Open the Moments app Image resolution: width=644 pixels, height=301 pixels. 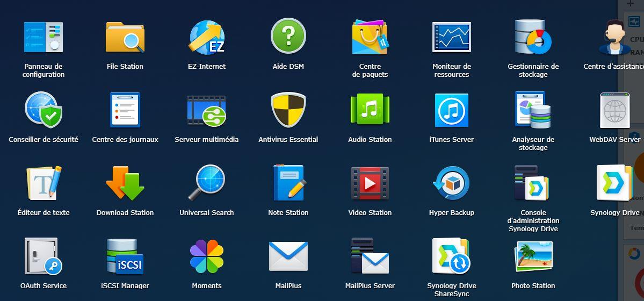(207, 256)
